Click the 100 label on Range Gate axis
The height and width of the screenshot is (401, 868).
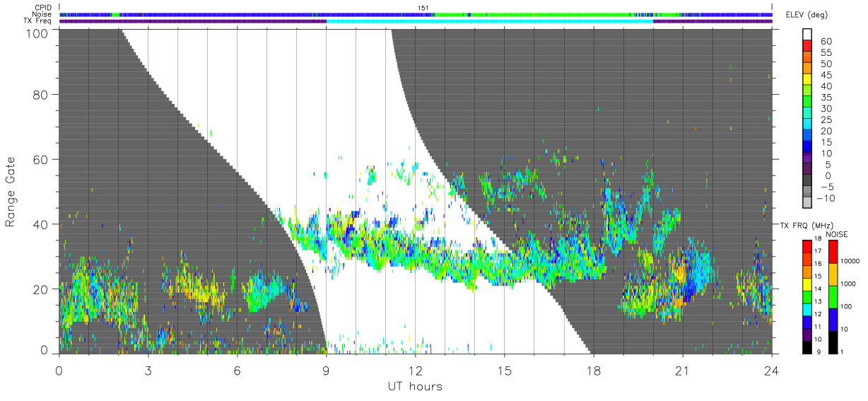(37, 33)
